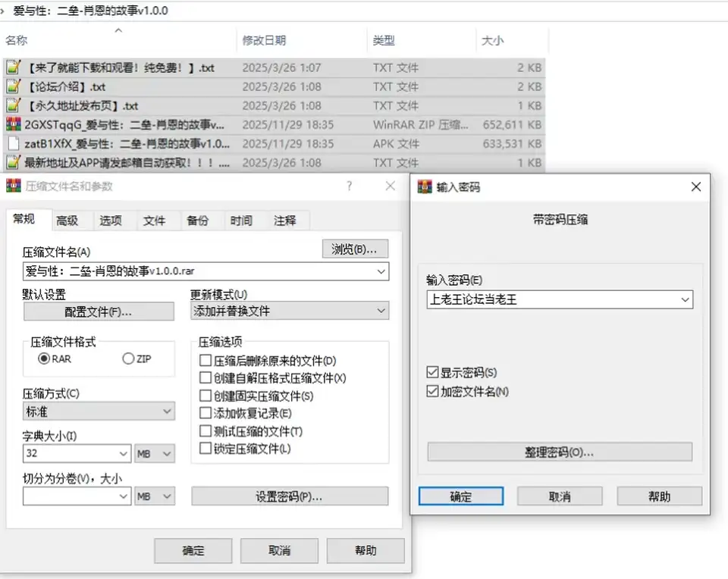The image size is (728, 579).
Task: Click the breadcrumb 爱与性：二垒-肖恩的故事v1.0.0
Action: (x=90, y=10)
